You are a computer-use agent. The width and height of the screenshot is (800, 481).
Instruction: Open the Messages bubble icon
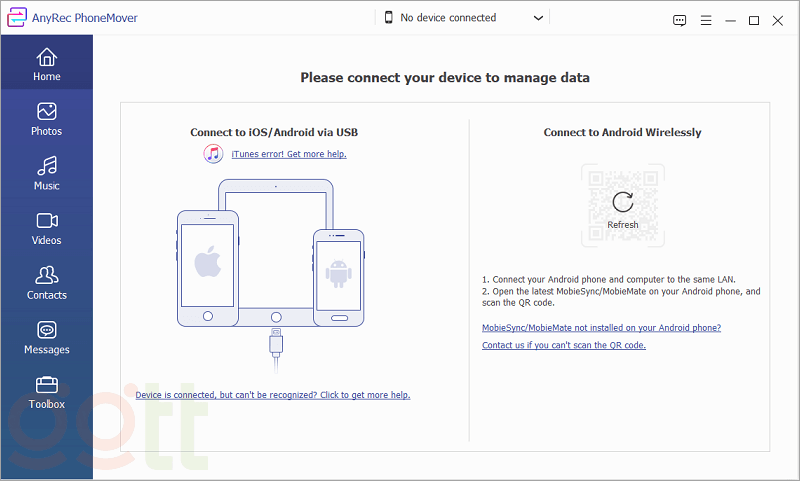tap(46, 330)
